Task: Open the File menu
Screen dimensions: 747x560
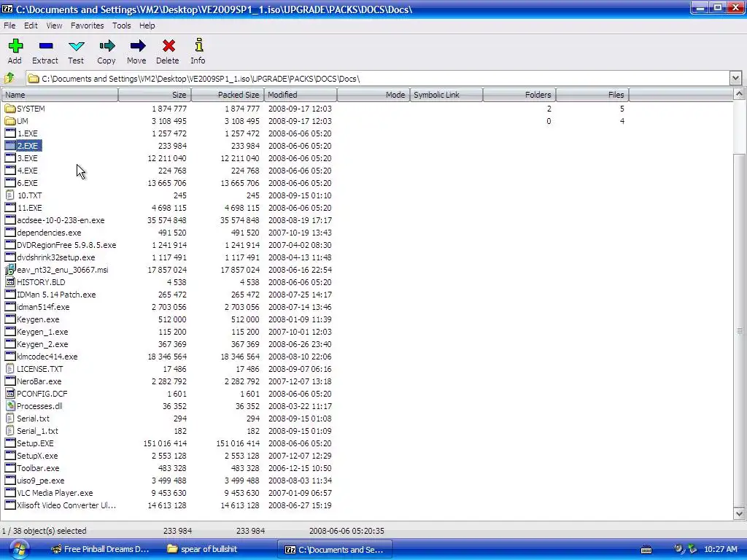Action: (x=9, y=26)
